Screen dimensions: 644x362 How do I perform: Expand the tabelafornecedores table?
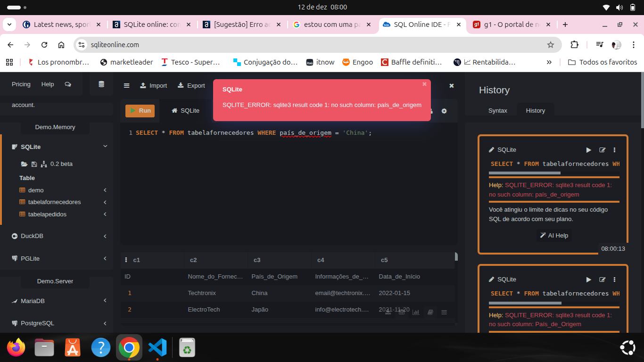tap(105, 202)
